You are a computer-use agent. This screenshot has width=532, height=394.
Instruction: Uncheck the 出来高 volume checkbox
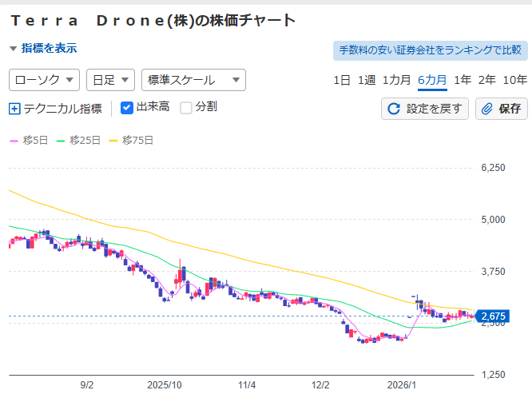pos(127,108)
